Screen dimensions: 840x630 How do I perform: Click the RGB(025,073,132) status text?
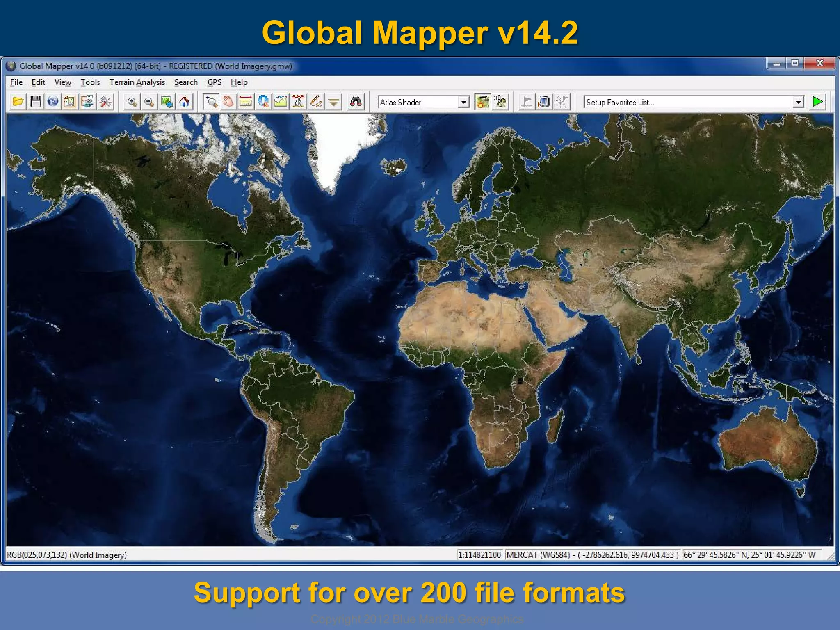click(67, 555)
